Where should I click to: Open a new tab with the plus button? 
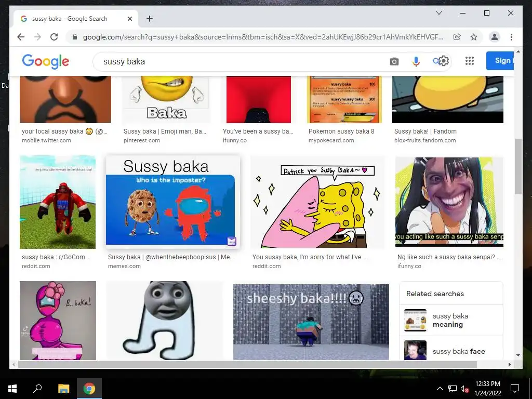click(150, 19)
